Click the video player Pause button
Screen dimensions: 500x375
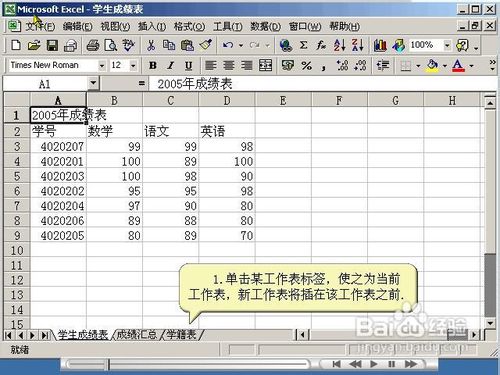tap(392, 364)
